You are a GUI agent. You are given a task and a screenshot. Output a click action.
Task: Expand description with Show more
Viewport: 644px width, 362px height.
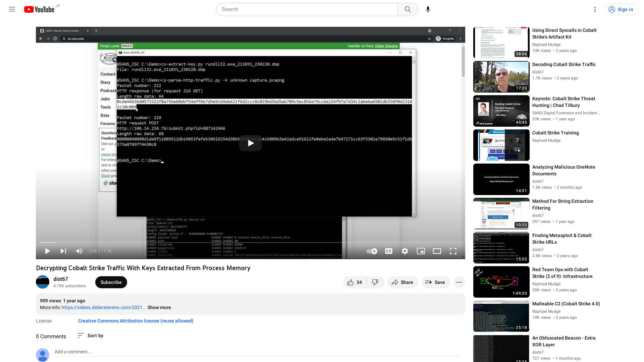tap(159, 307)
